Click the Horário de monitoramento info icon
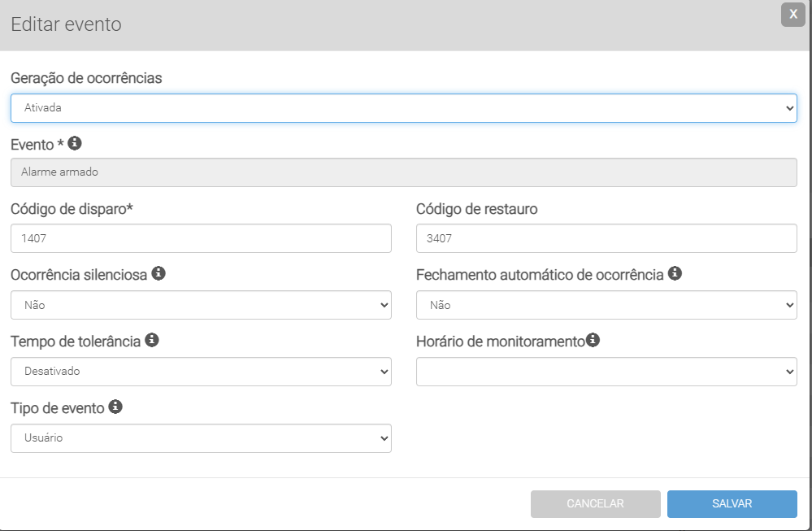The image size is (812, 531). click(x=593, y=340)
